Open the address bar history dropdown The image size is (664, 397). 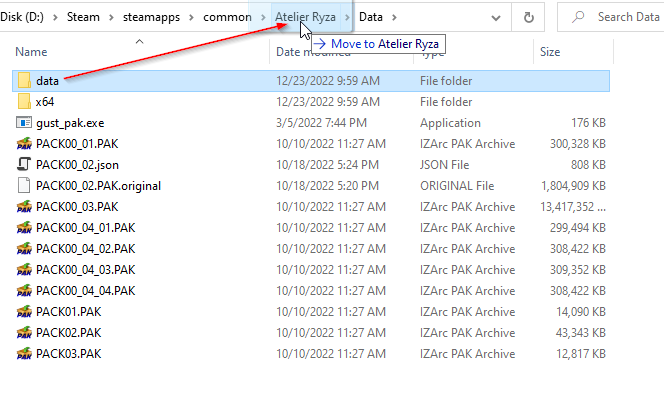pyautogui.click(x=496, y=18)
